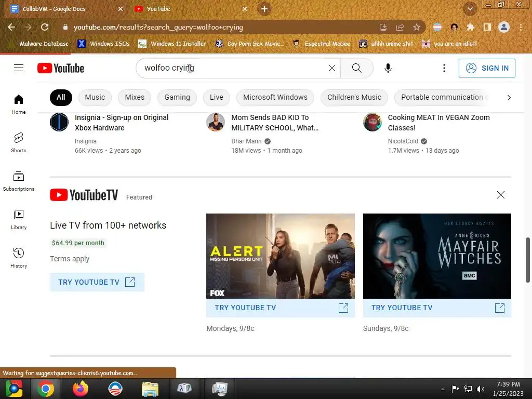The width and height of the screenshot is (532, 399).
Task: Select the All filter chip
Action: [61, 98]
